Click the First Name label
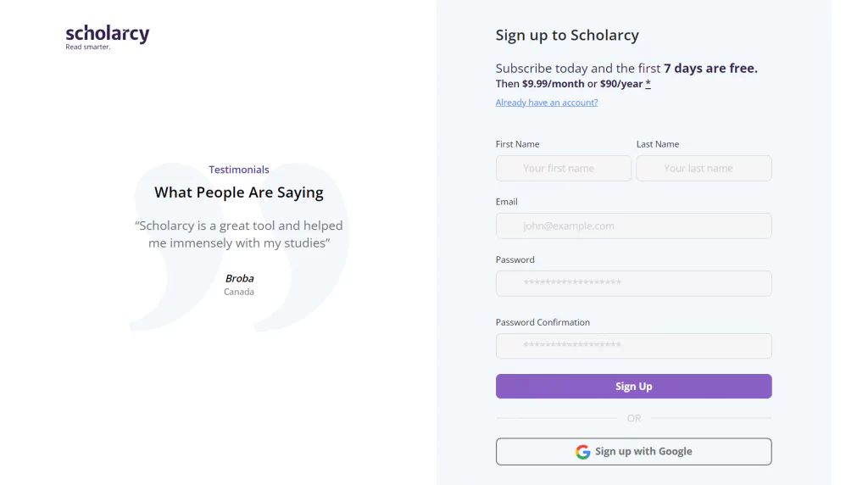 coord(517,144)
